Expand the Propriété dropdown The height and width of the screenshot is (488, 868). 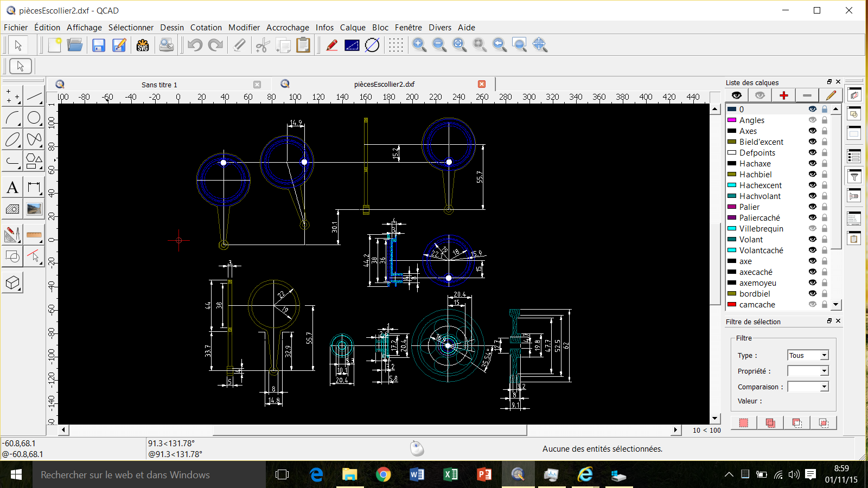point(808,371)
